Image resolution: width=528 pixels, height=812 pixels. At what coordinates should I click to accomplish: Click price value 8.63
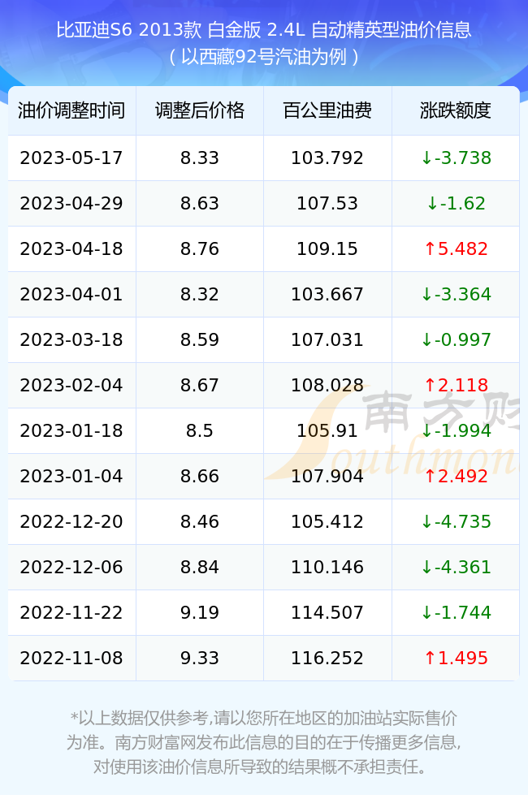click(200, 204)
